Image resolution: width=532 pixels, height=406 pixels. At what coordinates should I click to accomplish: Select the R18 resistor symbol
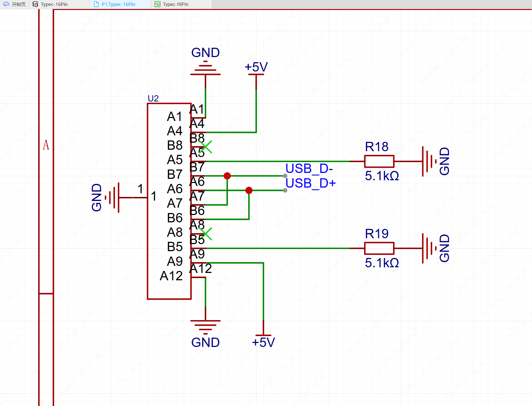coord(379,161)
